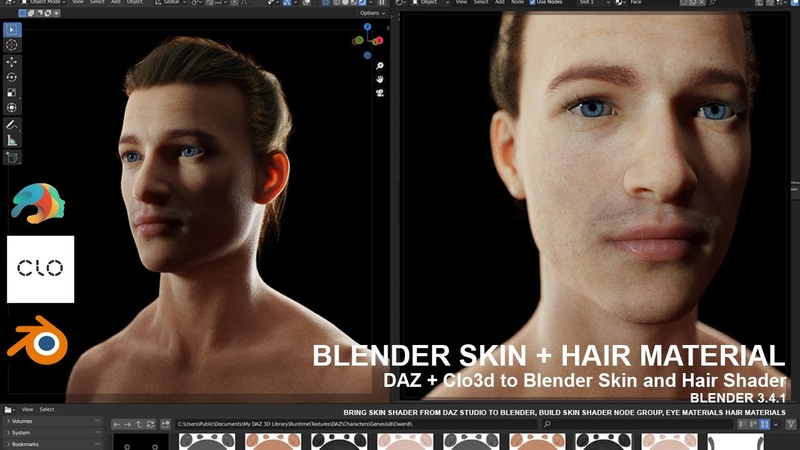Refresh the file list
800x450 pixels.
[150, 424]
